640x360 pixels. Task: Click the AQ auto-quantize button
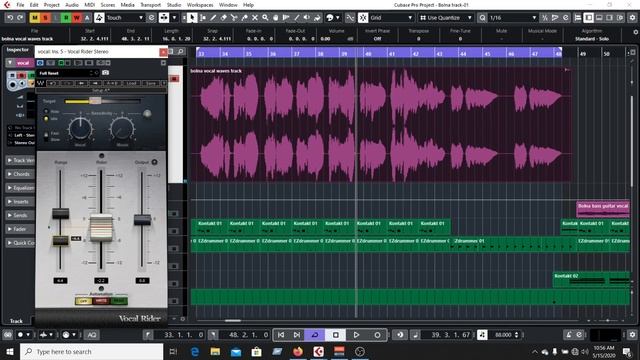point(91,335)
